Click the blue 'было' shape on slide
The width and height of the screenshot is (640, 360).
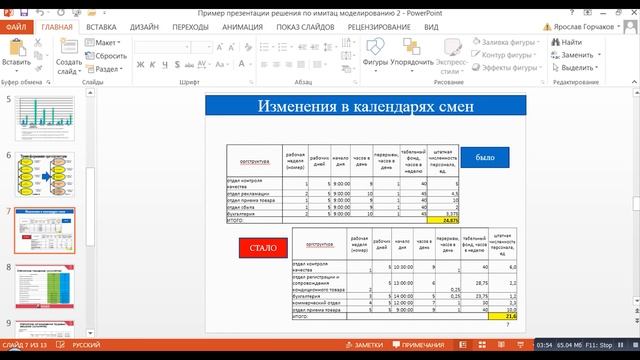pyautogui.click(x=485, y=158)
